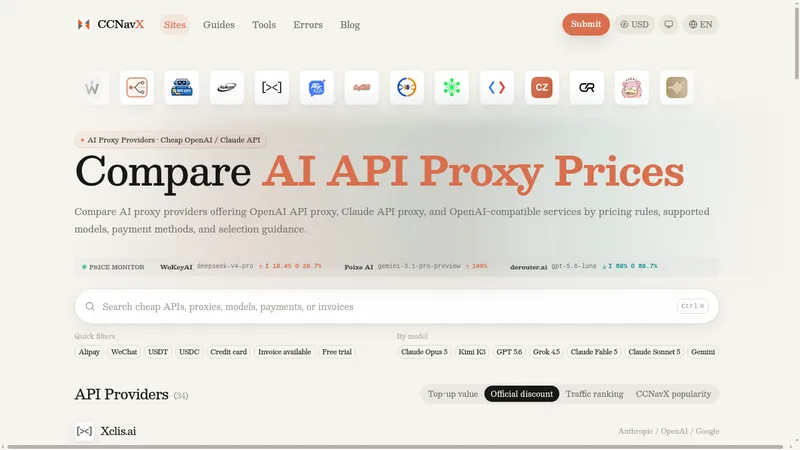Filter by GPT 5.6 model
The height and width of the screenshot is (450, 800).
(x=509, y=352)
